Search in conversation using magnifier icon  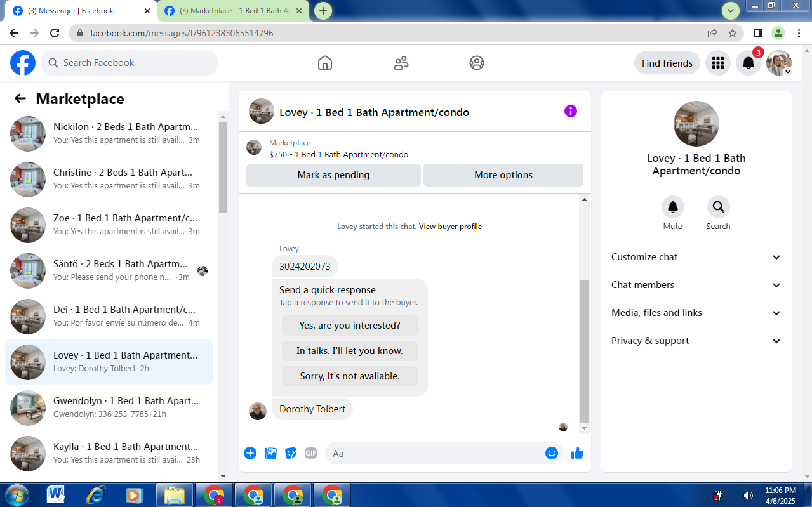(x=719, y=207)
